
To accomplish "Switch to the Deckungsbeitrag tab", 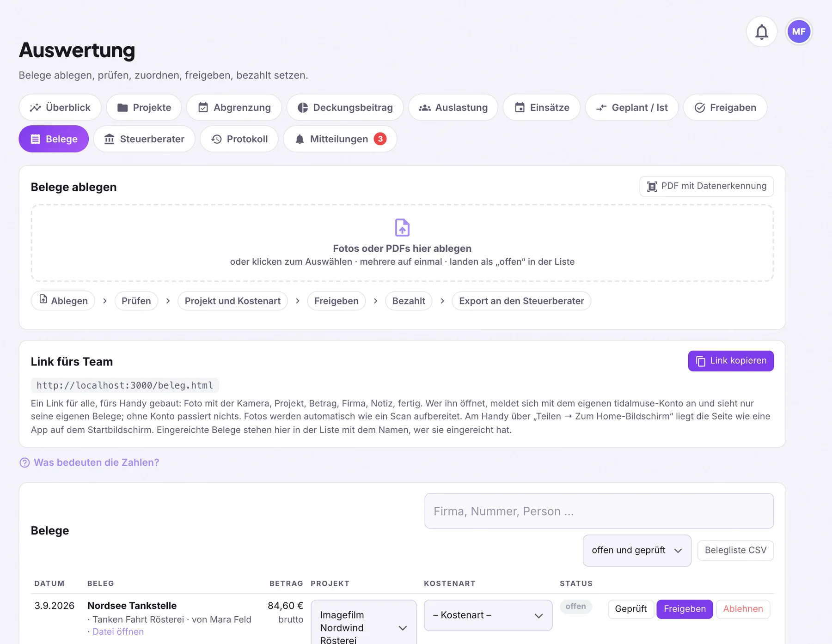I will tap(345, 108).
